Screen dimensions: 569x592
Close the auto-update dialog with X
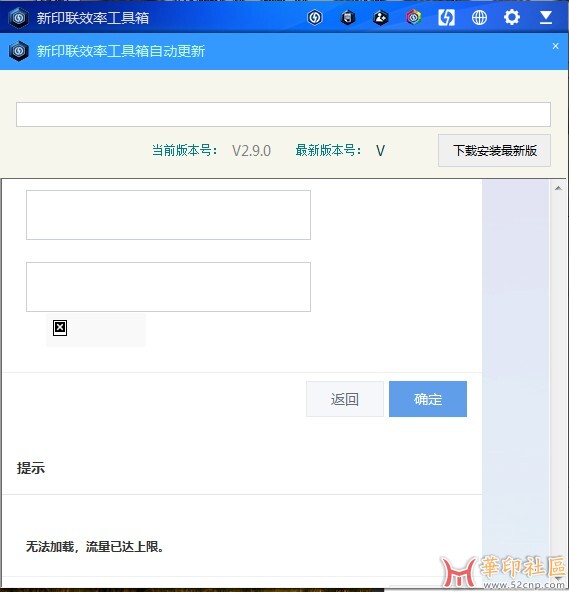tap(555, 46)
